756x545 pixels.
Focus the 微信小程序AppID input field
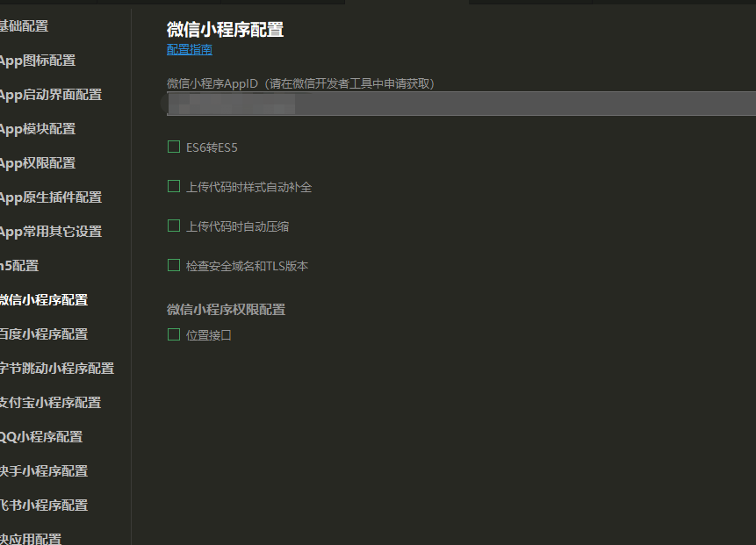coord(461,104)
